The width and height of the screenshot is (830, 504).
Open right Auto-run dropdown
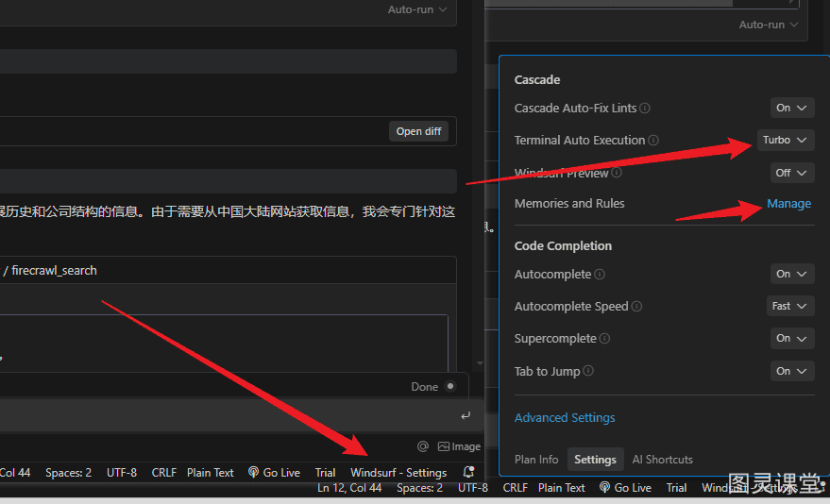(x=769, y=25)
